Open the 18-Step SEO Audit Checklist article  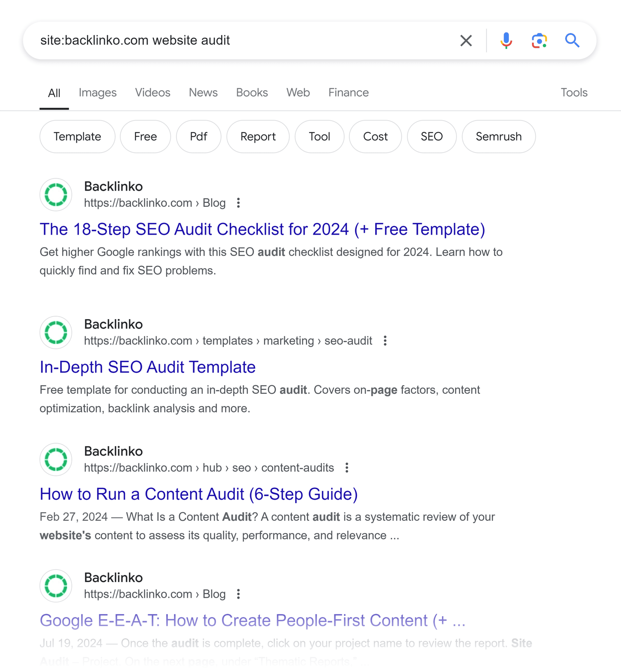point(262,229)
